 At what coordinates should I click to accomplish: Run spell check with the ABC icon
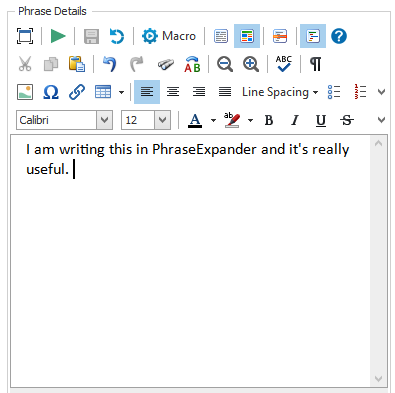point(284,64)
